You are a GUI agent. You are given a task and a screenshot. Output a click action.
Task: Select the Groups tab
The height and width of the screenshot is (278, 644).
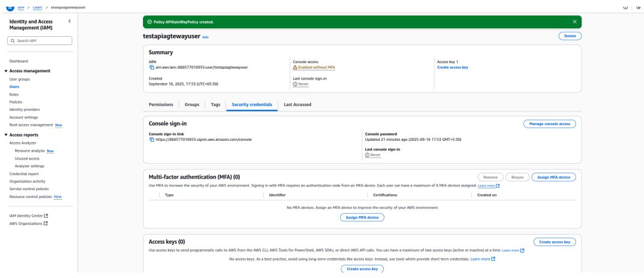pos(192,105)
